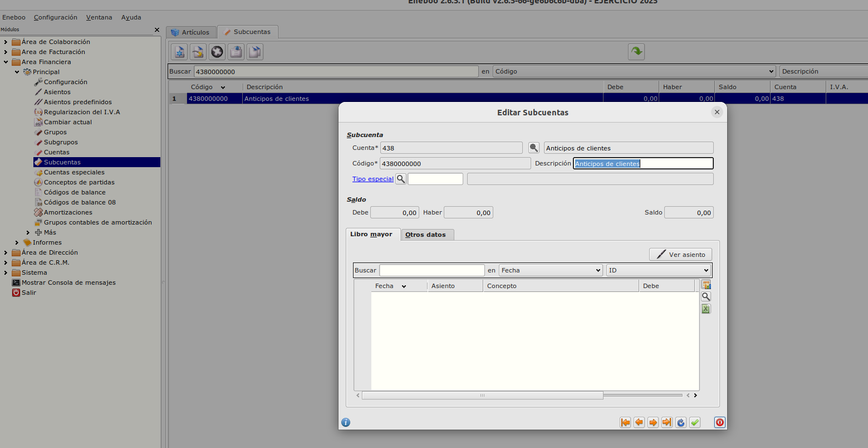Open the Configuración menu

tap(56, 17)
